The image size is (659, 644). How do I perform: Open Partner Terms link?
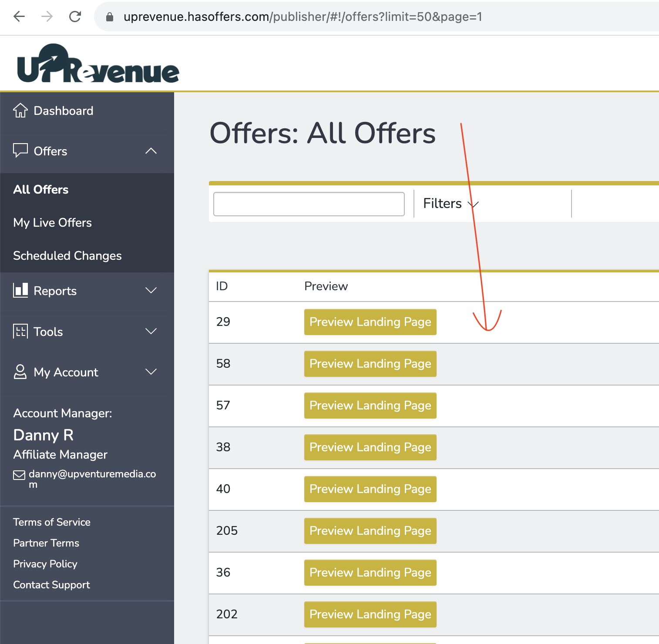(x=46, y=543)
